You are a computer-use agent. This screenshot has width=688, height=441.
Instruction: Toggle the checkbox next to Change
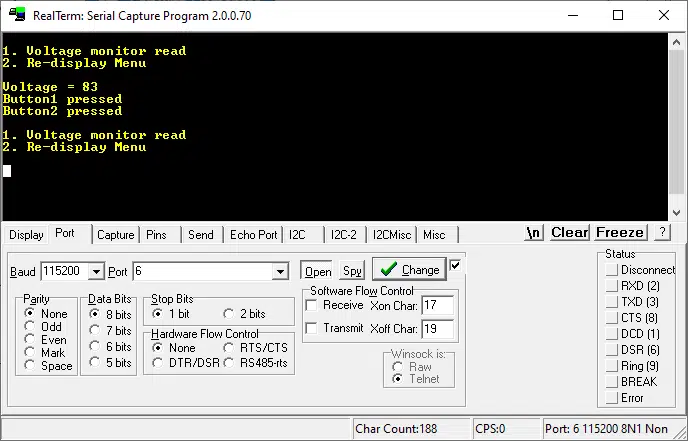[x=455, y=265]
